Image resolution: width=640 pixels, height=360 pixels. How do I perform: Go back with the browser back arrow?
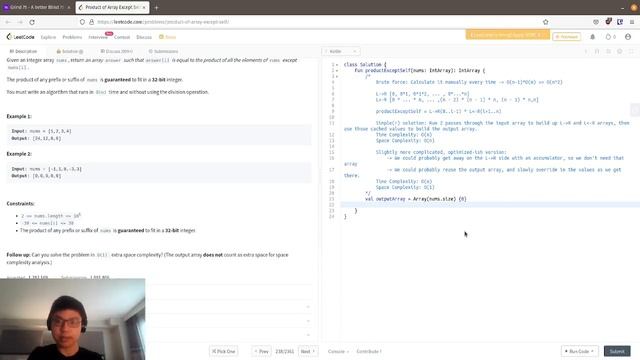[8, 22]
